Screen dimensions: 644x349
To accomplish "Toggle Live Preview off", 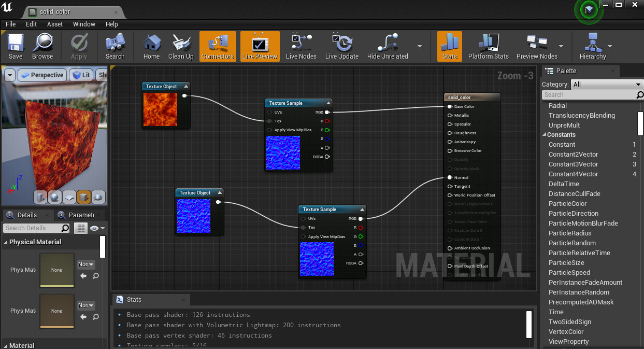I will [259, 46].
